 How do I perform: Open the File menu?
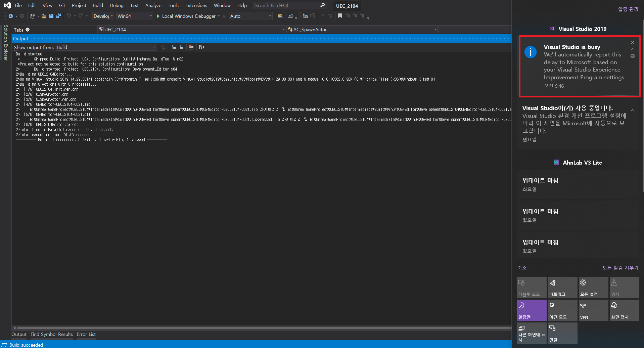pos(18,5)
